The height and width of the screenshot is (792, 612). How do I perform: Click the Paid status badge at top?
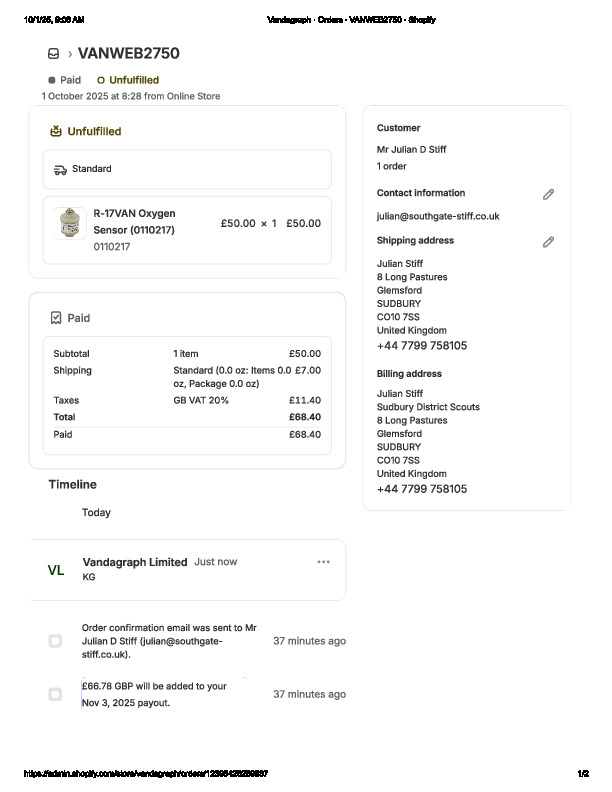pos(65,80)
